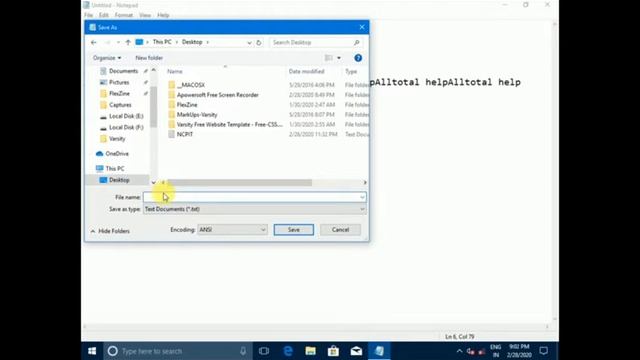This screenshot has height=360, width=640.
Task: Click the Back arrow in Save As dialog
Action: (94, 42)
